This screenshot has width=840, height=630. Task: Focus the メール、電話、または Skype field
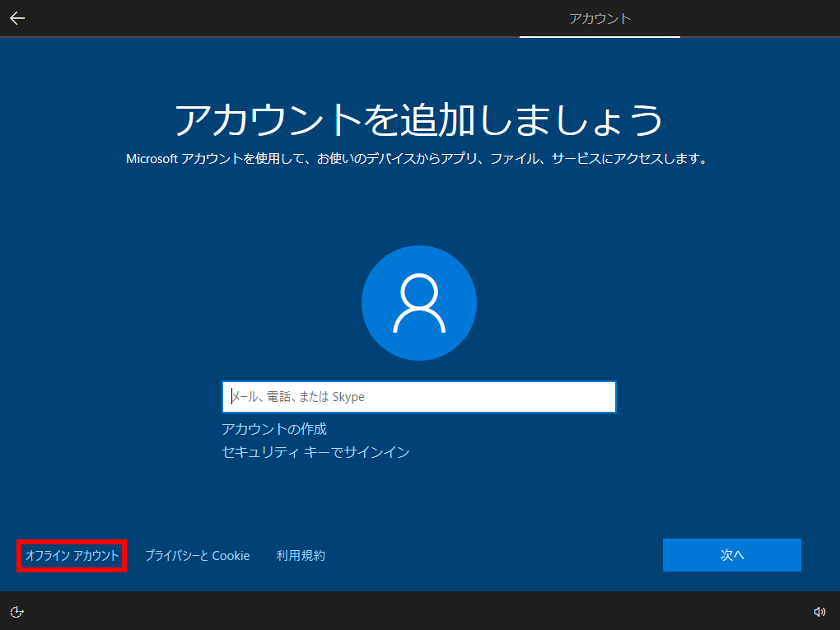(x=419, y=397)
